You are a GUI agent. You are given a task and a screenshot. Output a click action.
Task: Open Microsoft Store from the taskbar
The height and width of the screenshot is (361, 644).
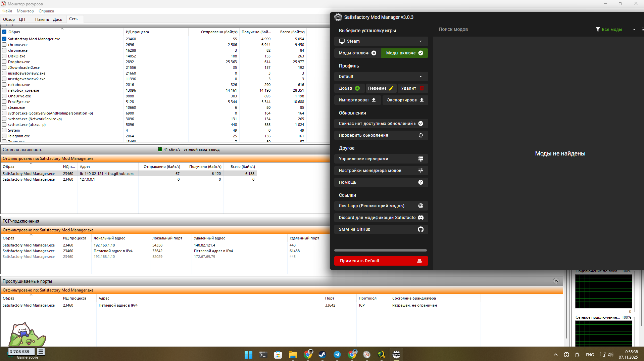(x=278, y=355)
